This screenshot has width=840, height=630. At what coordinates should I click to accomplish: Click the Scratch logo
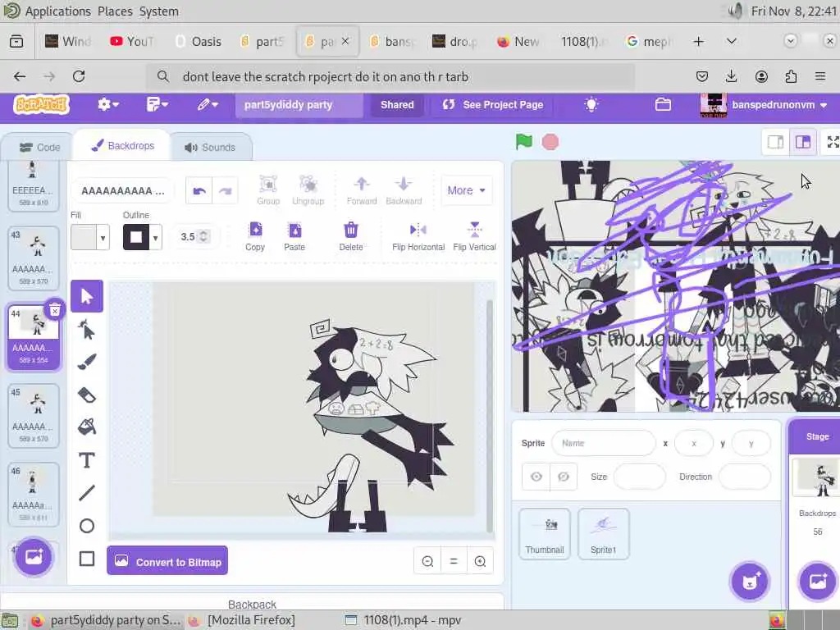pyautogui.click(x=41, y=104)
